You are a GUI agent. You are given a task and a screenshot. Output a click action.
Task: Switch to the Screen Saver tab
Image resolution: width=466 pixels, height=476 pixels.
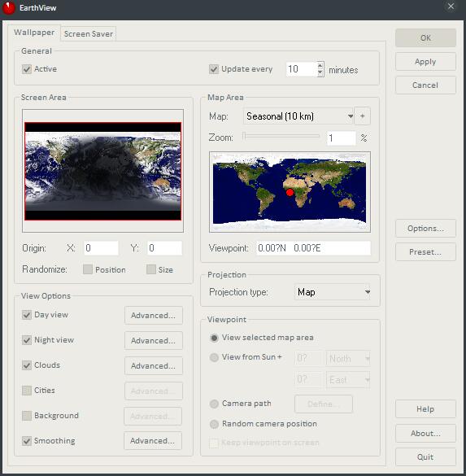[x=89, y=33]
